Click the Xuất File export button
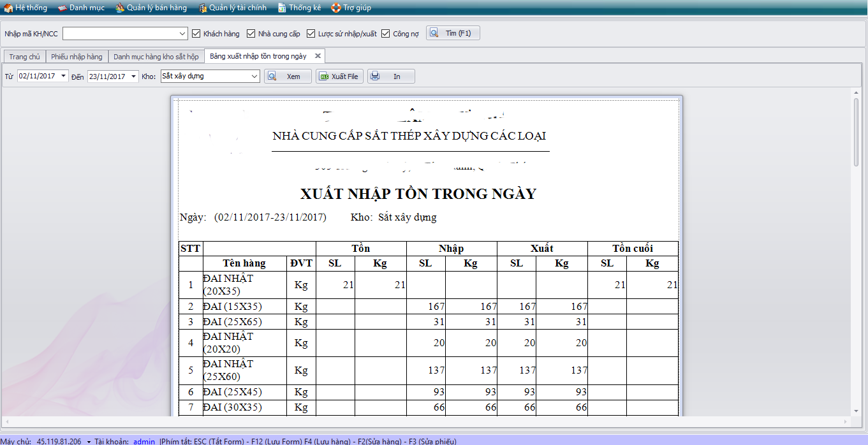The width and height of the screenshot is (868, 445). (x=339, y=77)
